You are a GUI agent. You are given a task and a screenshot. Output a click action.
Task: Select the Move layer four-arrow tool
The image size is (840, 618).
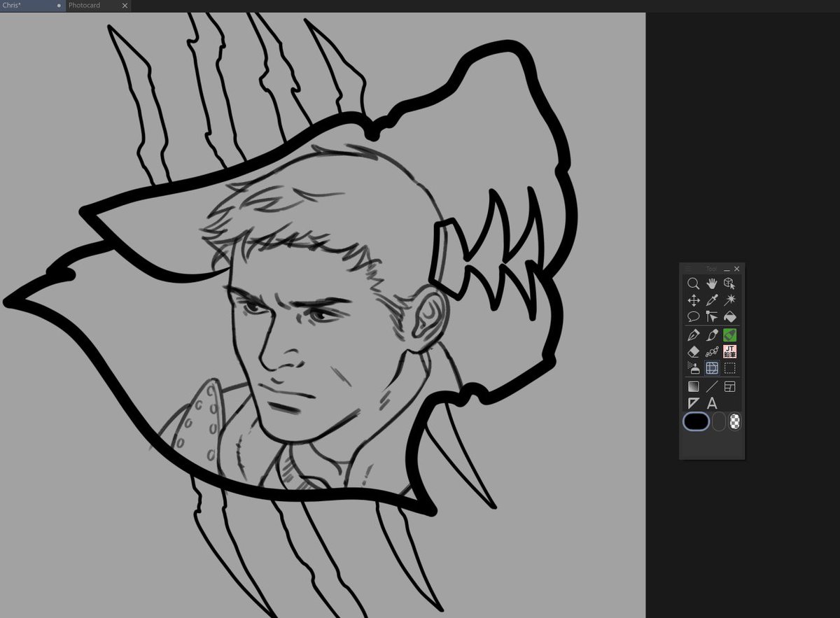pyautogui.click(x=694, y=300)
